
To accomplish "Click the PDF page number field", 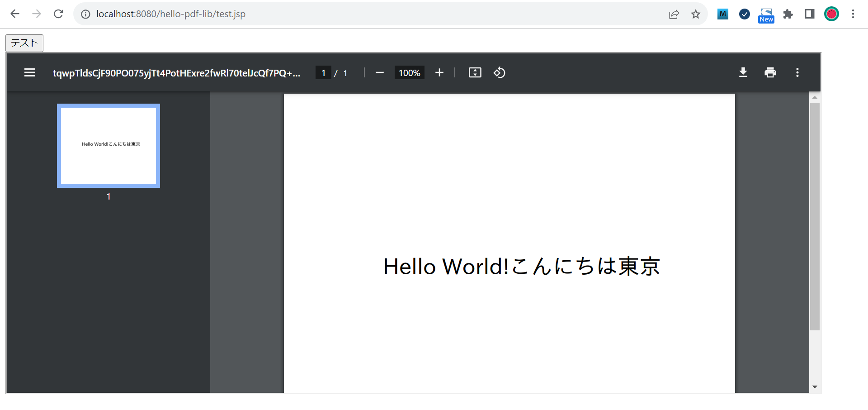I will tap(323, 73).
